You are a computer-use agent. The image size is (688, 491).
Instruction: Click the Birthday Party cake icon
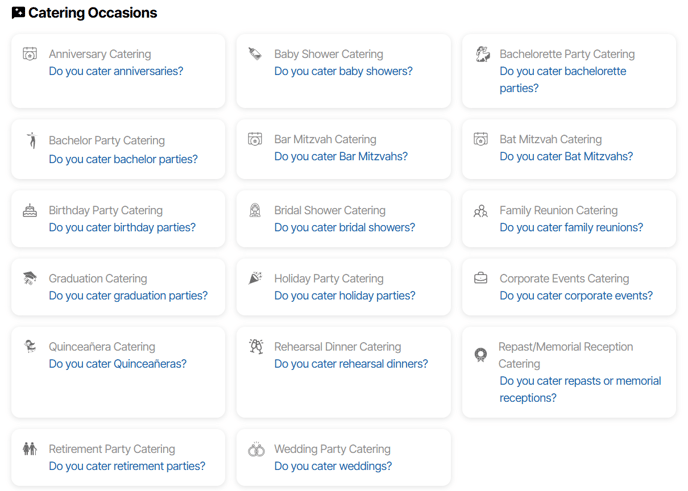coord(30,211)
